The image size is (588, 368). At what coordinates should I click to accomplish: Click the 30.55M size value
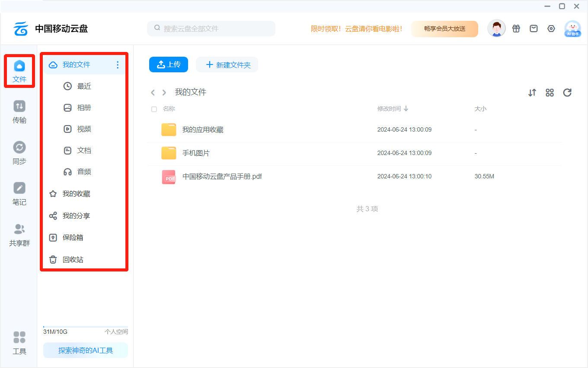tap(484, 177)
